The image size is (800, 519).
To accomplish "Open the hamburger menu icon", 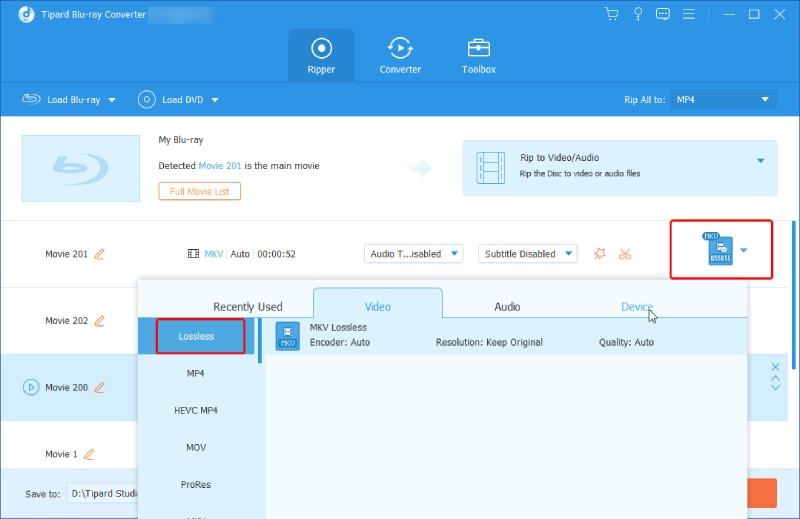I will pos(689,14).
